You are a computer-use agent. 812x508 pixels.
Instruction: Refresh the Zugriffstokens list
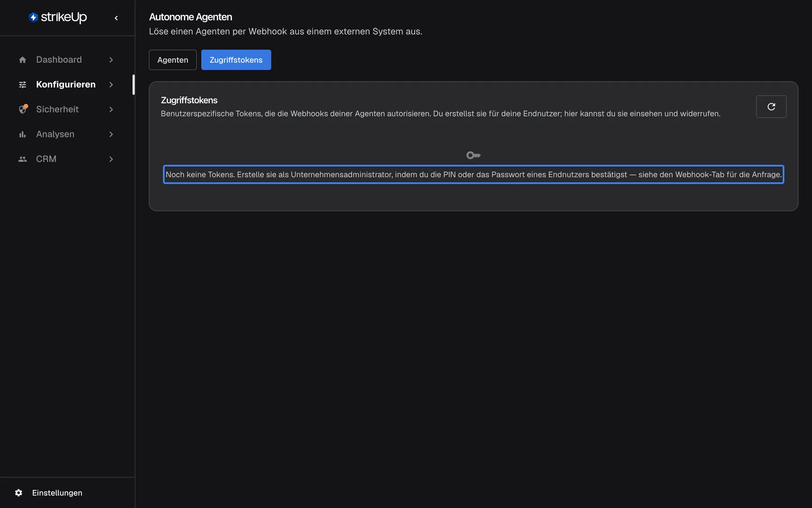point(771,107)
